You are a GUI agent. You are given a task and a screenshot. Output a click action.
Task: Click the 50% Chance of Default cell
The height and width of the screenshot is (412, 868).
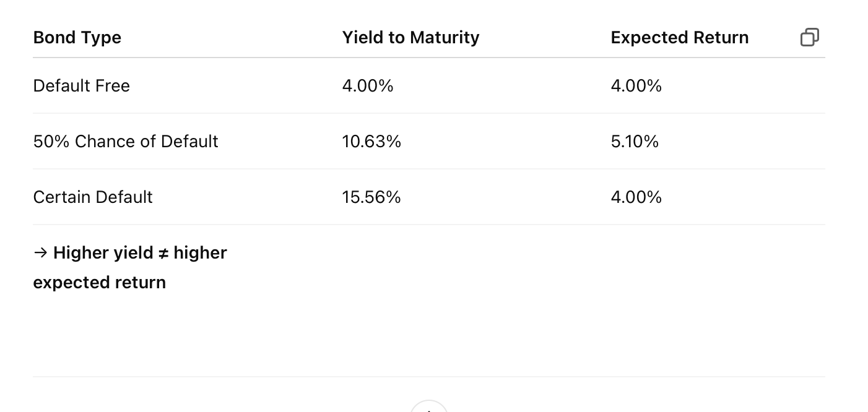tap(126, 141)
